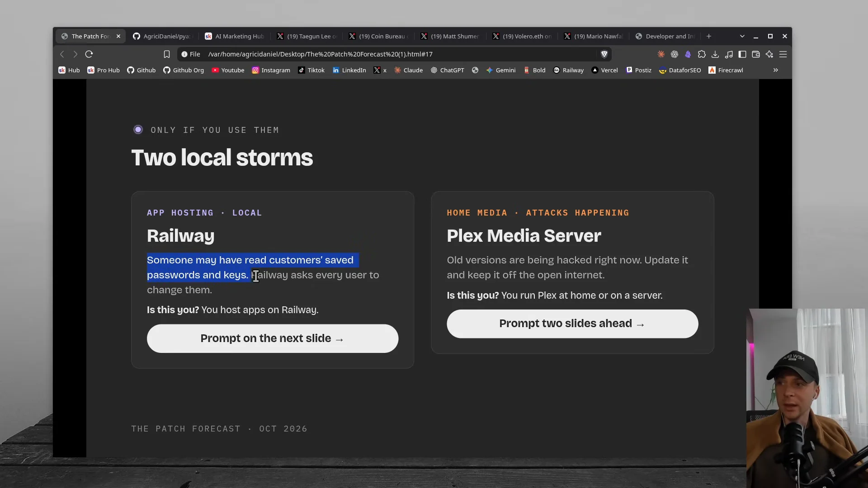Image resolution: width=868 pixels, height=488 pixels.
Task: Open the LinkedIn bookmark
Action: [x=349, y=70]
